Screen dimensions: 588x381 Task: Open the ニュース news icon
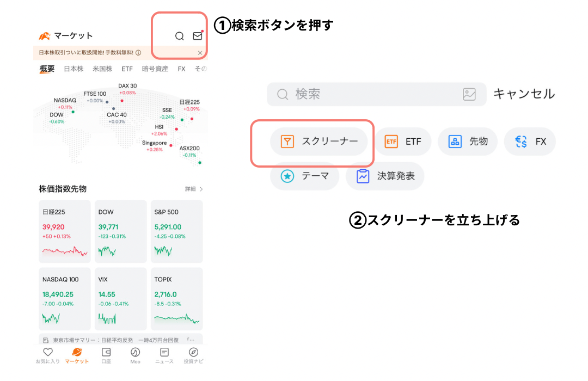click(164, 355)
